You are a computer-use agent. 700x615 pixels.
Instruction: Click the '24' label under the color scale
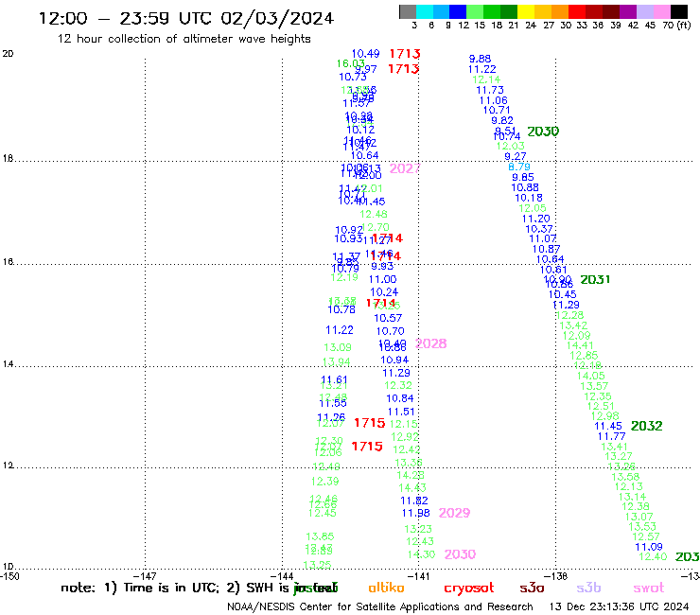coord(531,26)
